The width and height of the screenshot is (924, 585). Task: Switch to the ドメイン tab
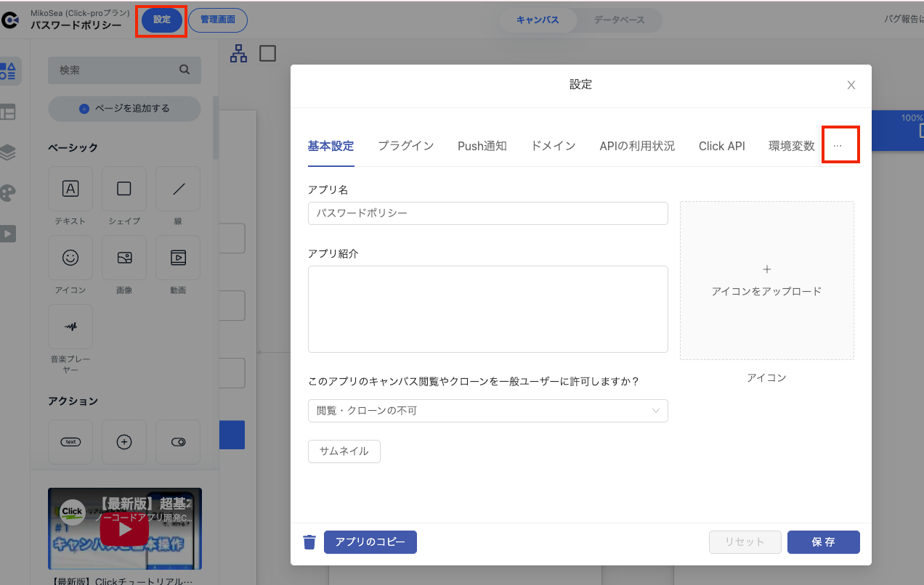[554, 146]
